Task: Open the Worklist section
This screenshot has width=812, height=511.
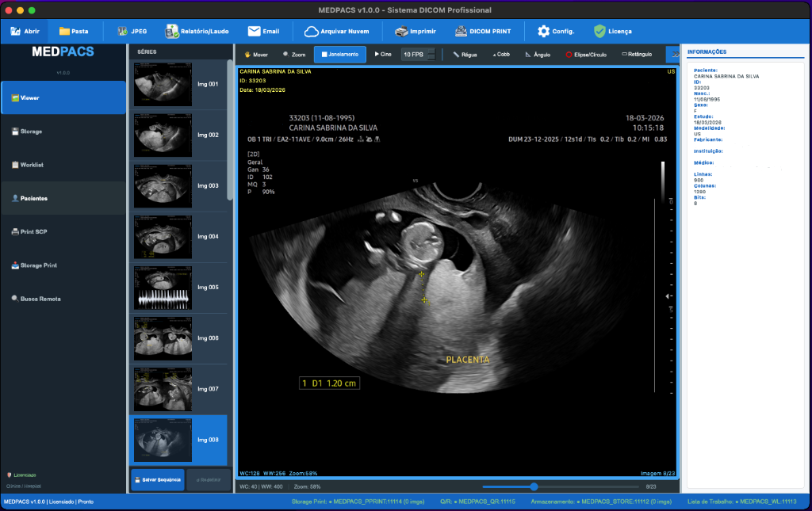Action: tap(63, 165)
